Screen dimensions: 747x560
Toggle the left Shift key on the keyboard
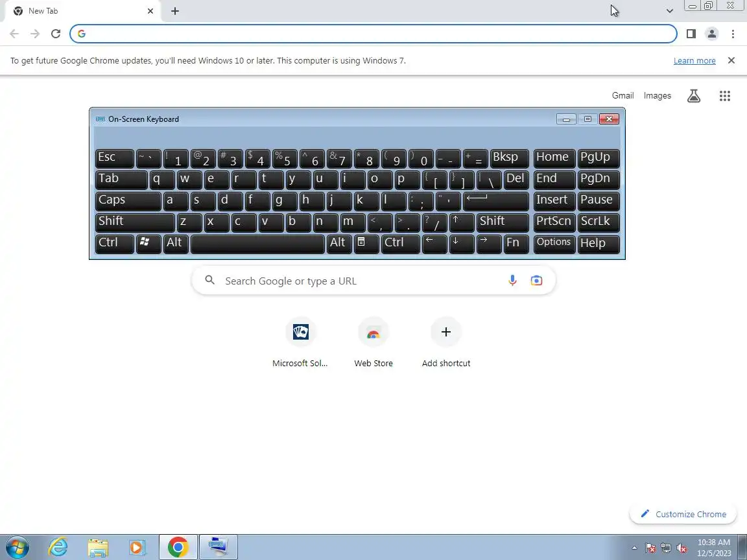pos(135,222)
